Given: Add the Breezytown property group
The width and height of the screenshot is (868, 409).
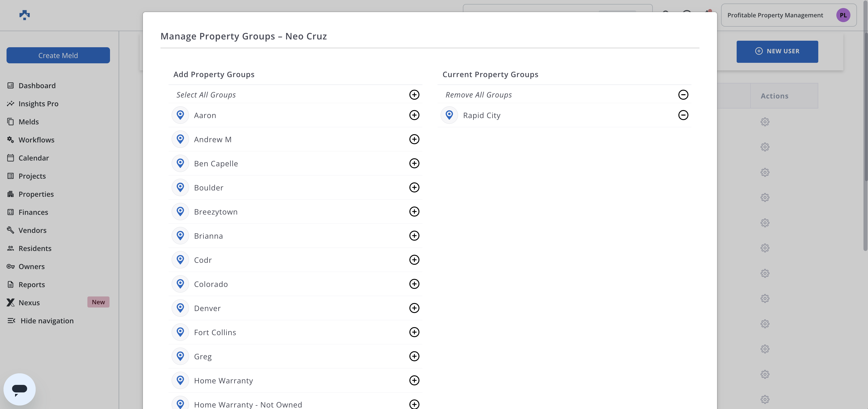Looking at the screenshot, I should point(414,212).
